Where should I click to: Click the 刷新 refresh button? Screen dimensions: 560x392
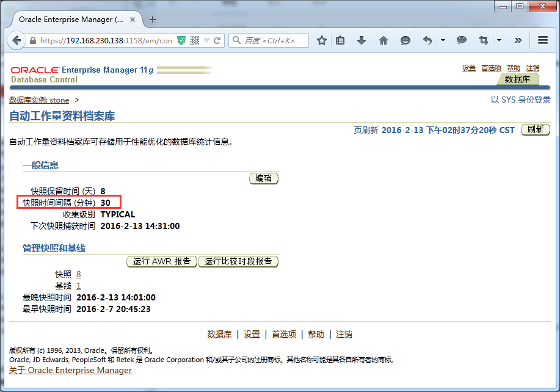click(536, 129)
